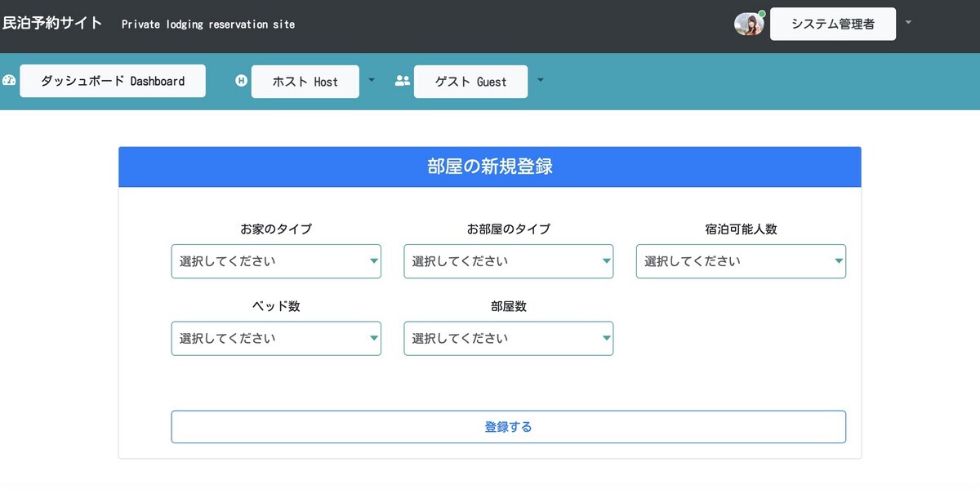Expand the dropdown arrow next to ホスト Host
Viewport: 980px width, 489px height.
pos(372,79)
